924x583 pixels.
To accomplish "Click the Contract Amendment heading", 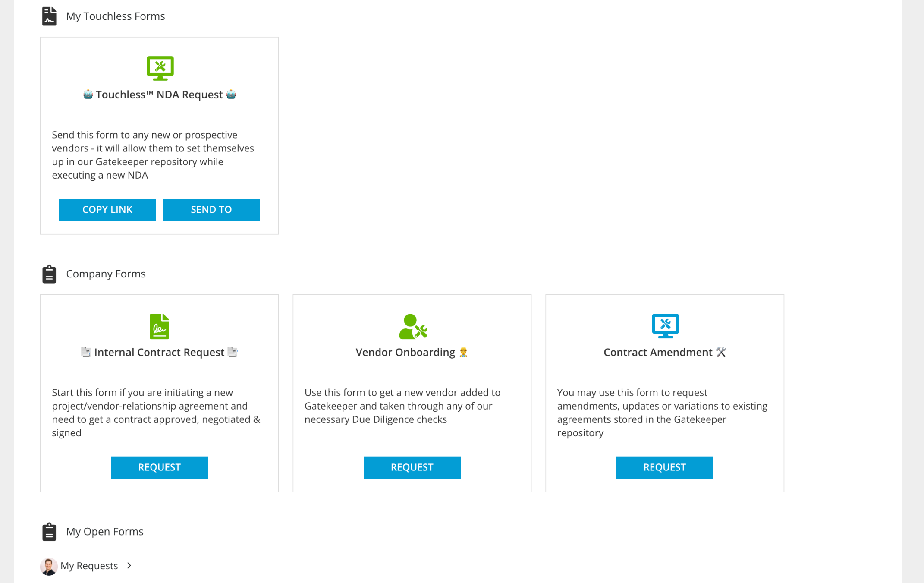I will pos(657,352).
